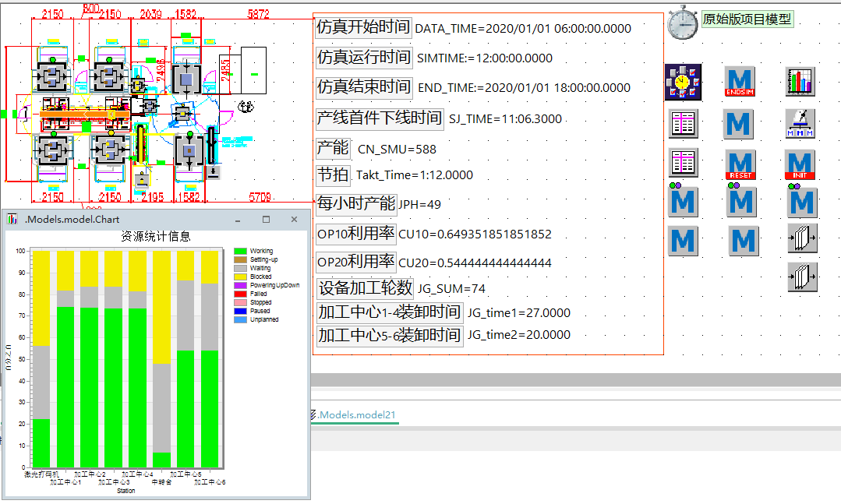
Task: Select the icon showing three small M letters
Action: (800, 123)
